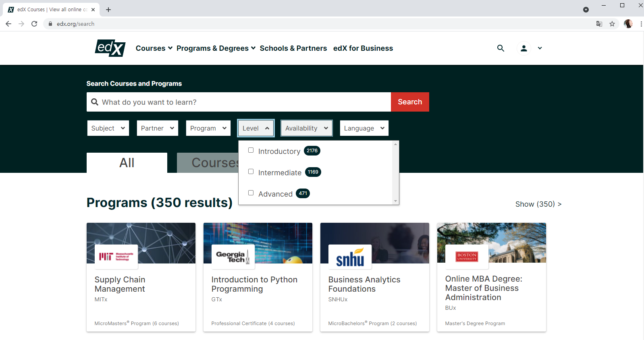Open Online MBA Degree program card
The width and height of the screenshot is (644, 340).
tap(492, 277)
